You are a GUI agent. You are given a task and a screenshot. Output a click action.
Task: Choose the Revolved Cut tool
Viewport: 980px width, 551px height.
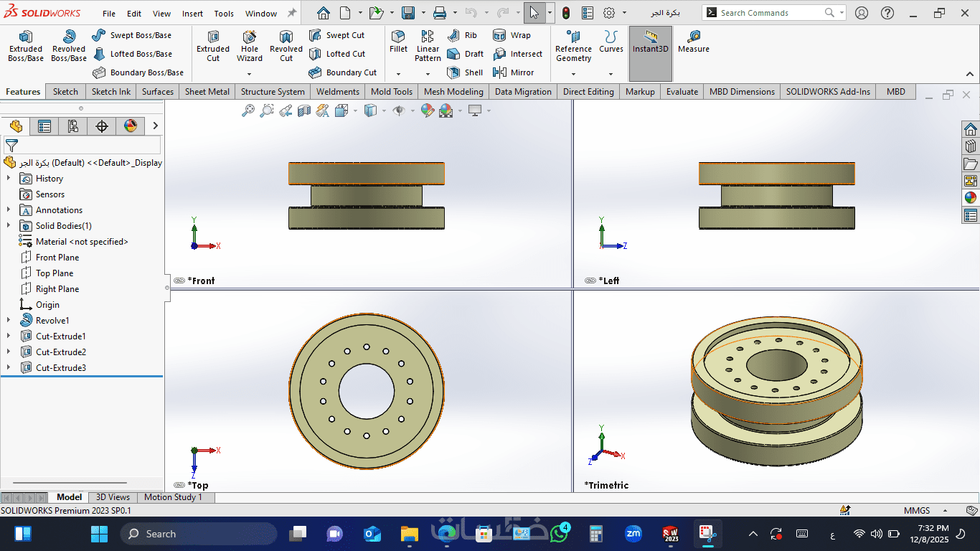click(286, 46)
